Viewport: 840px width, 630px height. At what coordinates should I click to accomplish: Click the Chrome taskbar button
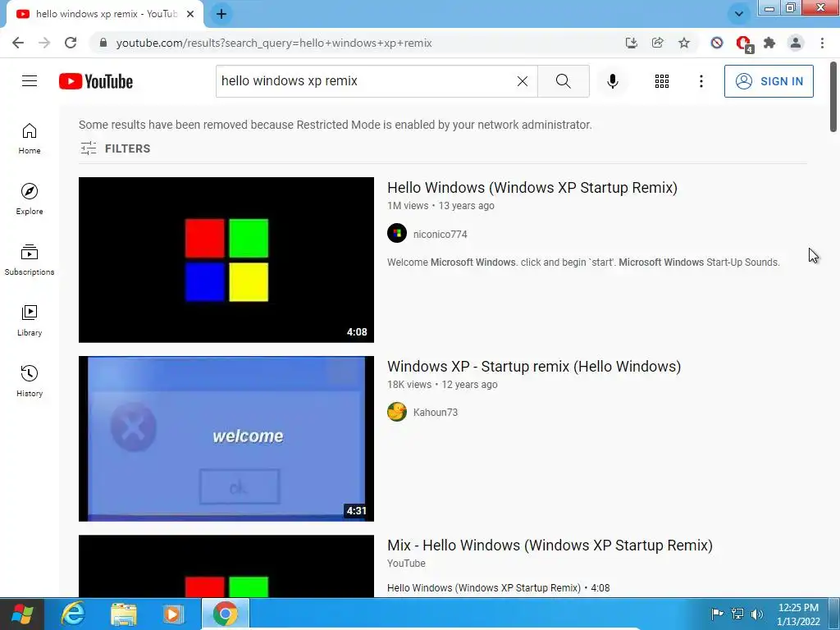point(226,614)
